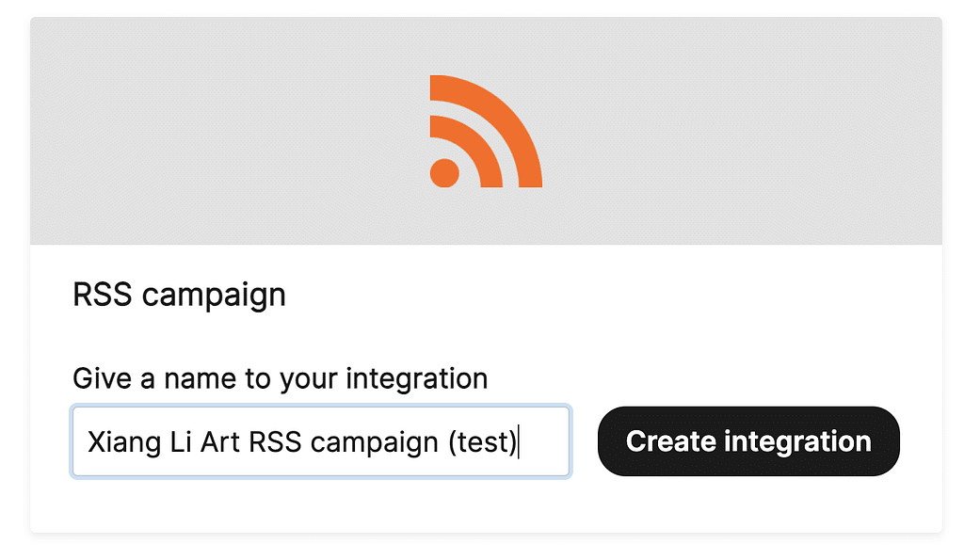Viewport: 964px width, 560px height.
Task: Click the word RSS inside name field
Action: 275,441
